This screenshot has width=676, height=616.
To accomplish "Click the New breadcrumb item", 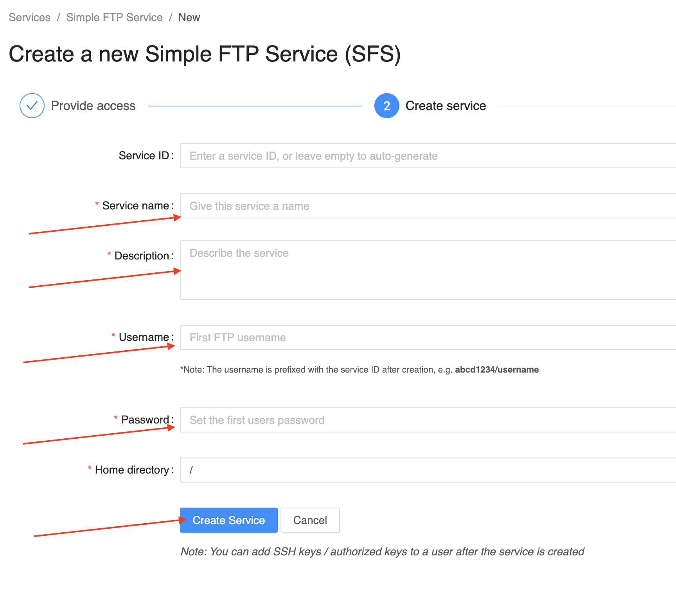I will 189,18.
